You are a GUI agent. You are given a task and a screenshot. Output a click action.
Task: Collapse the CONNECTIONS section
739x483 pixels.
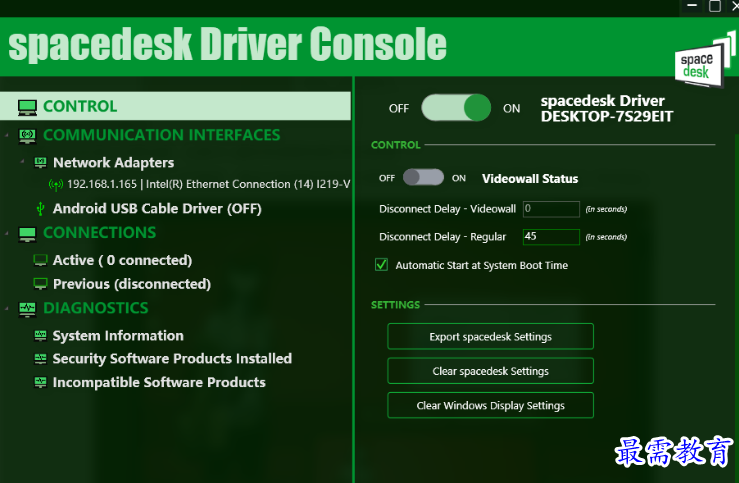point(7,233)
